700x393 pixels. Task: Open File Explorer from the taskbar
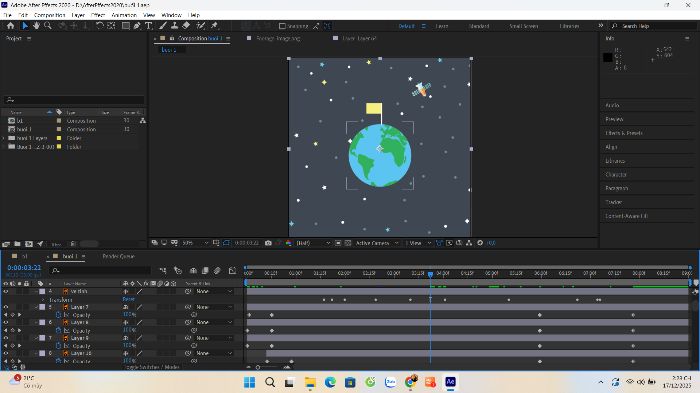310,382
